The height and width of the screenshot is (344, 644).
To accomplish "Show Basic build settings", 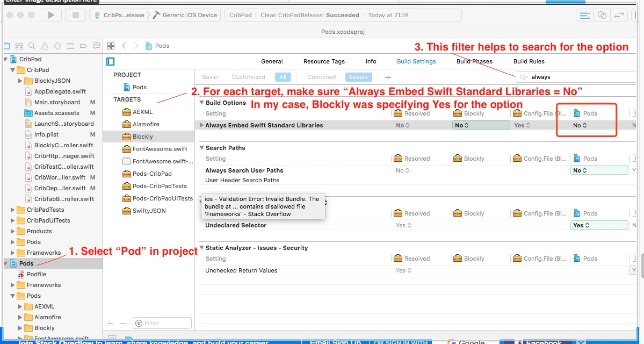I will pyautogui.click(x=209, y=77).
